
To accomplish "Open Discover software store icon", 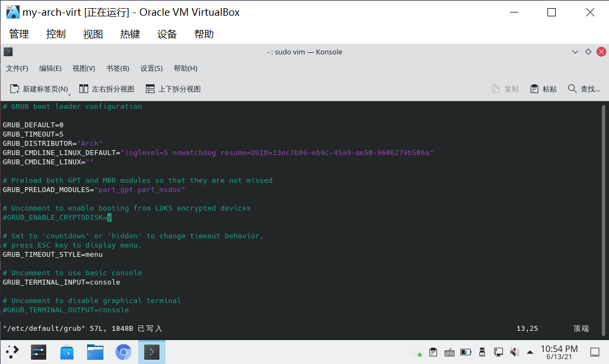I will (x=67, y=352).
